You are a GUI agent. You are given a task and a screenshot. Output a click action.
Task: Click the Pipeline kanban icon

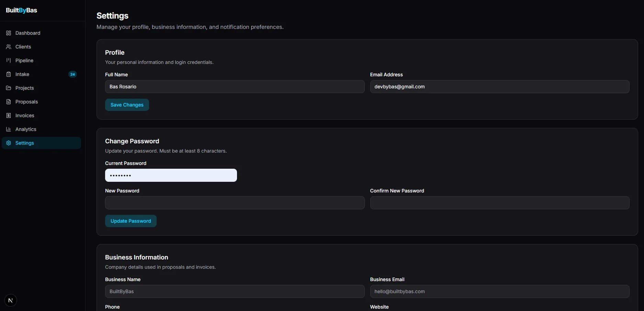coord(9,60)
